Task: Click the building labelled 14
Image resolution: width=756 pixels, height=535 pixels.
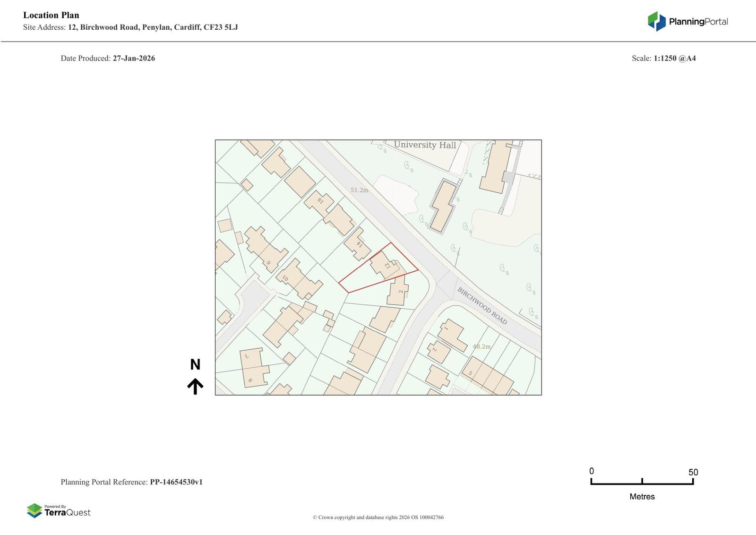Action: pos(358,244)
